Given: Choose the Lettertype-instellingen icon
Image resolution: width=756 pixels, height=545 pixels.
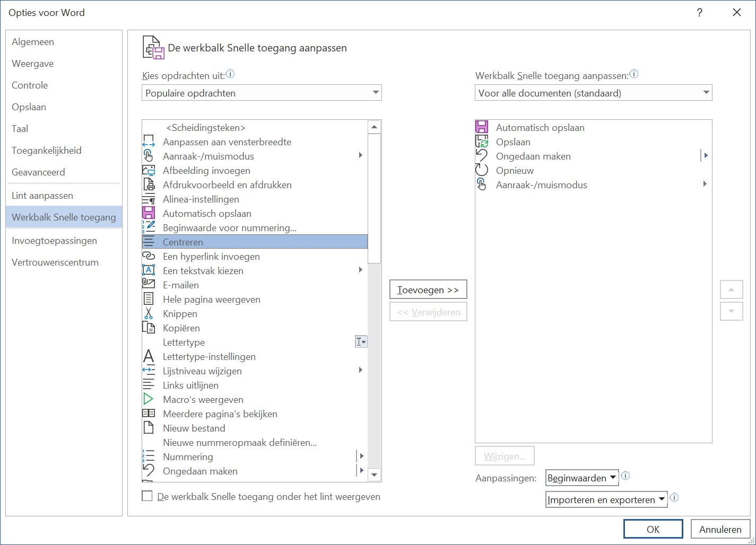Looking at the screenshot, I should (149, 357).
